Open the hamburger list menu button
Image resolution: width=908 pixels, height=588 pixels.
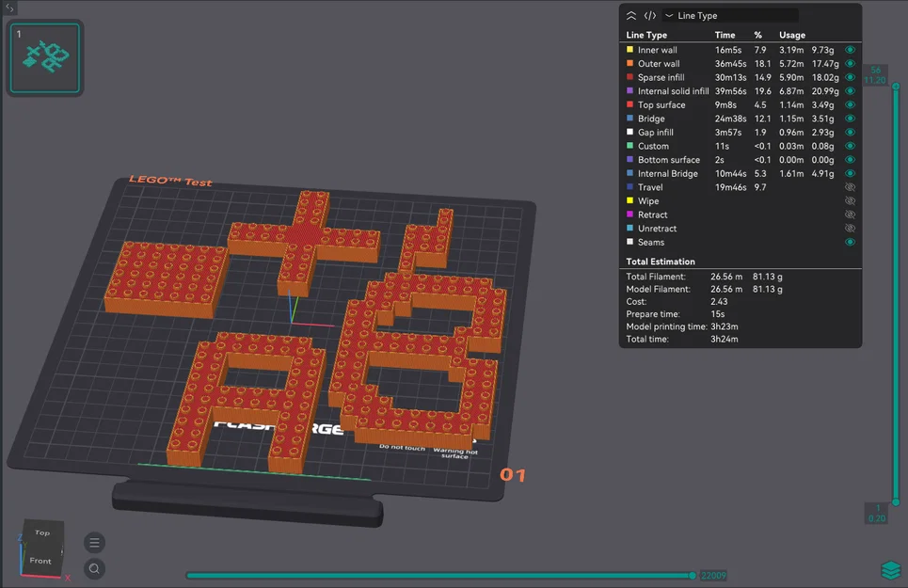(x=94, y=543)
